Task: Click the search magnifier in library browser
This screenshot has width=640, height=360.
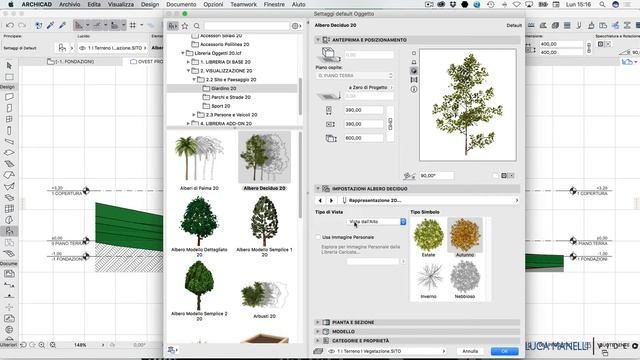Action: 197,26
